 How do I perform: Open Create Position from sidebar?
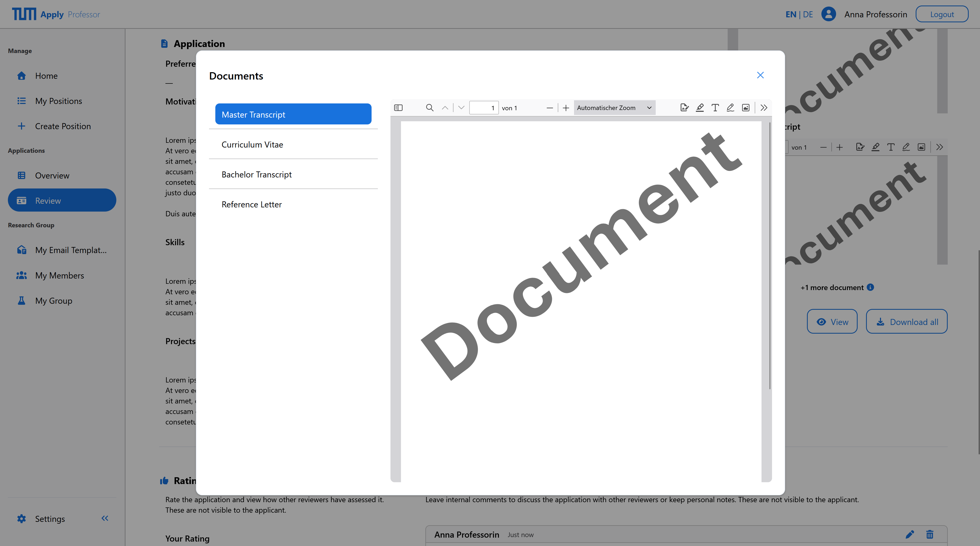[x=63, y=126]
